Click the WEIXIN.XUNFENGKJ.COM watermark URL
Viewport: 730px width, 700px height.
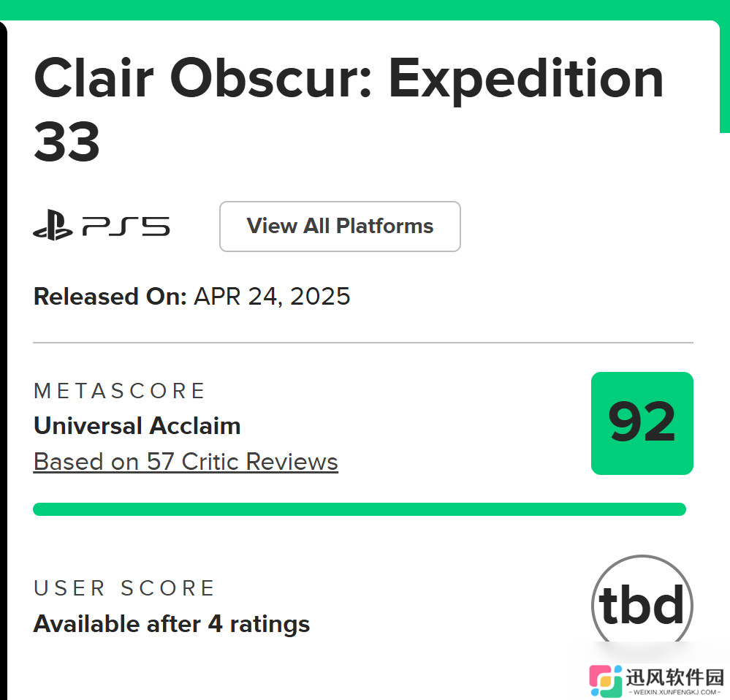pos(674,692)
